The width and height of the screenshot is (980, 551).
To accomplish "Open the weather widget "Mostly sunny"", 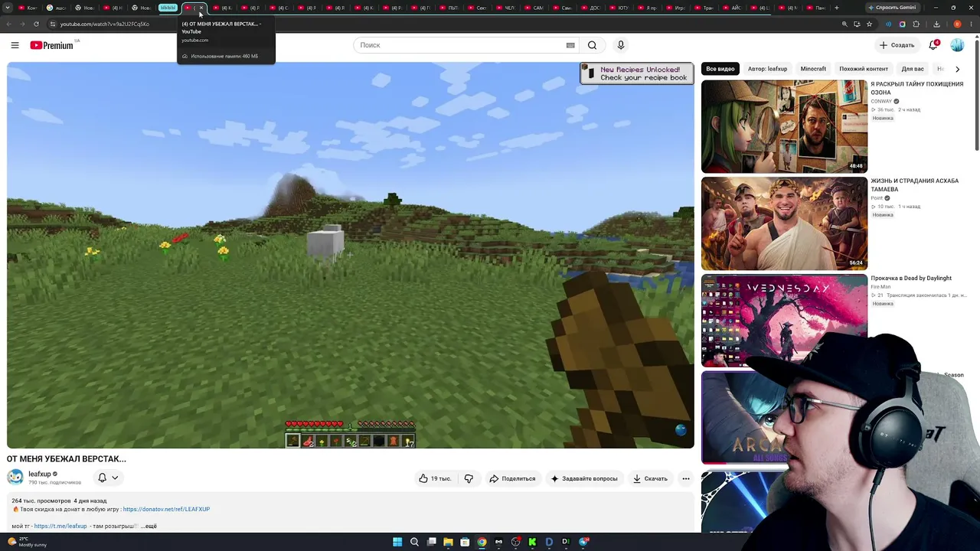I will (x=28, y=542).
